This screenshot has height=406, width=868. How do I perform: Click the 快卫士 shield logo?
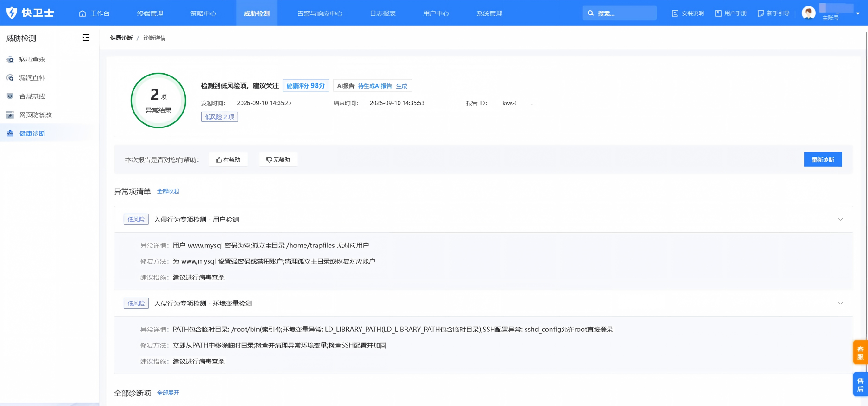coord(12,13)
